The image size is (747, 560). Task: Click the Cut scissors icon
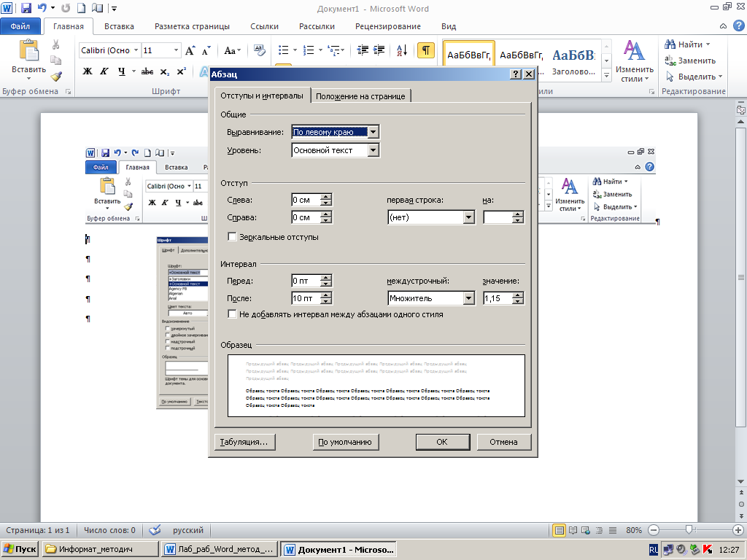(55, 44)
